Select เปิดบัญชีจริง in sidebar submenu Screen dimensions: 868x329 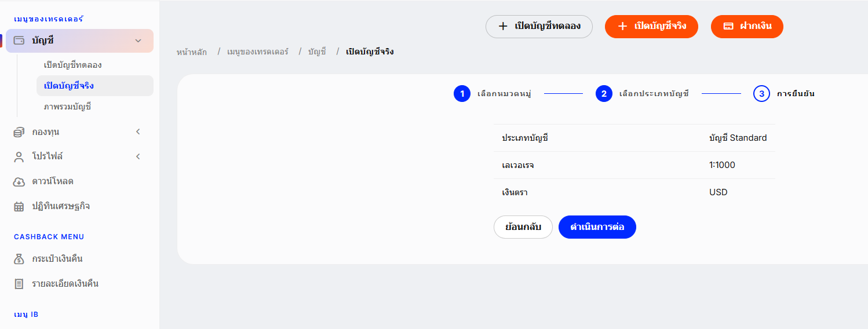69,86
